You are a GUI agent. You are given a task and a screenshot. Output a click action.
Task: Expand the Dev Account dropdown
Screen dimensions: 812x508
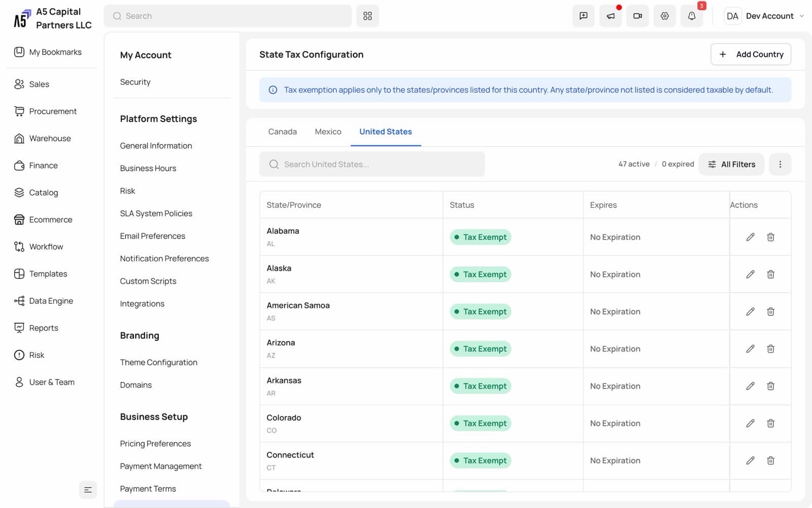point(764,16)
